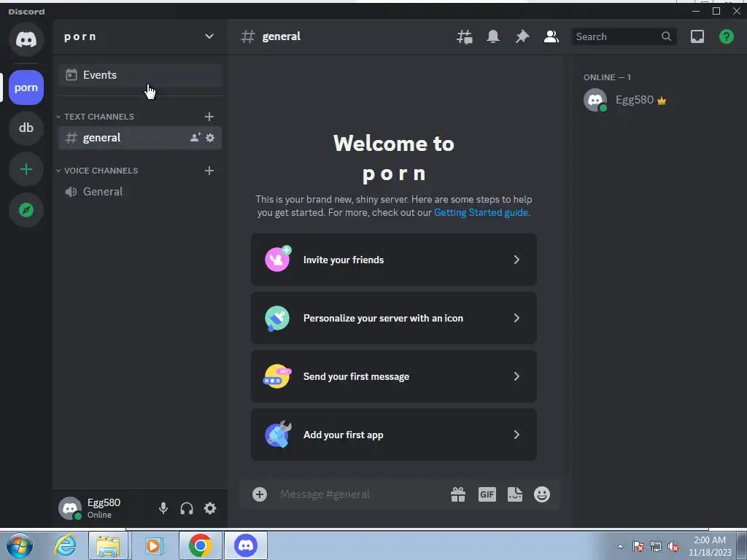Show hidden tray icons arrow
This screenshot has width=747, height=560.
pos(620,546)
